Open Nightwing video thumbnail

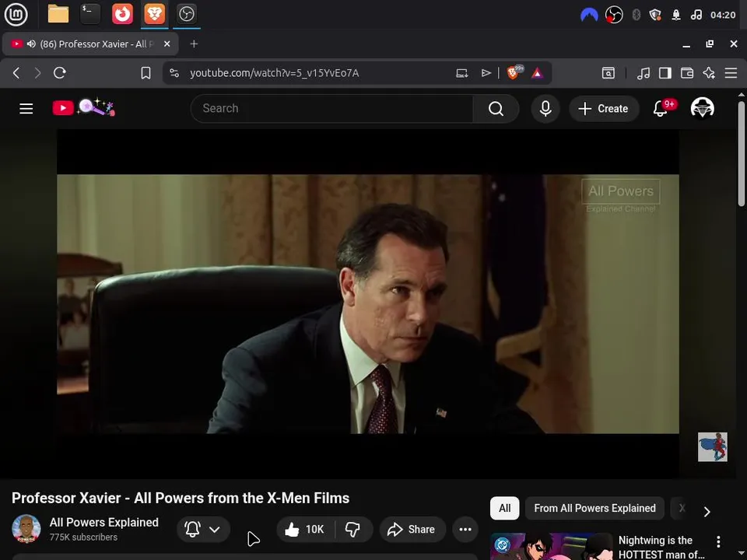551,546
